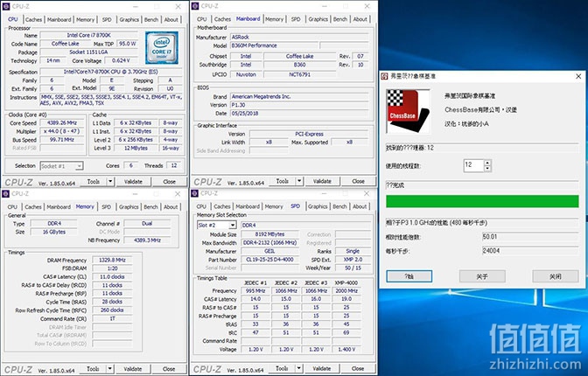Screen dimensions: 588x376
Task: Click the NB Frequency value 4389.3 MHz
Action: 147,240
